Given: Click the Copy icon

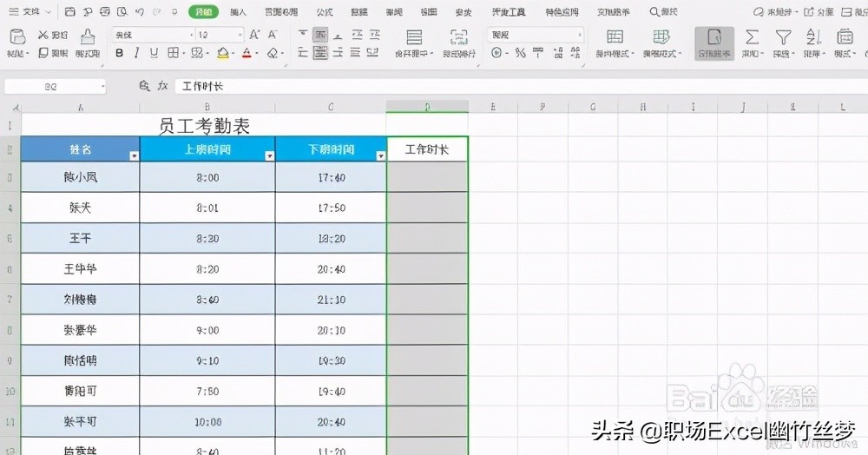Looking at the screenshot, I should pos(43,53).
